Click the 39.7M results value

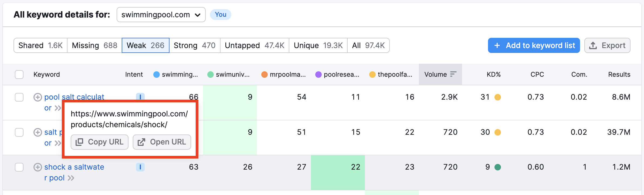(x=619, y=132)
